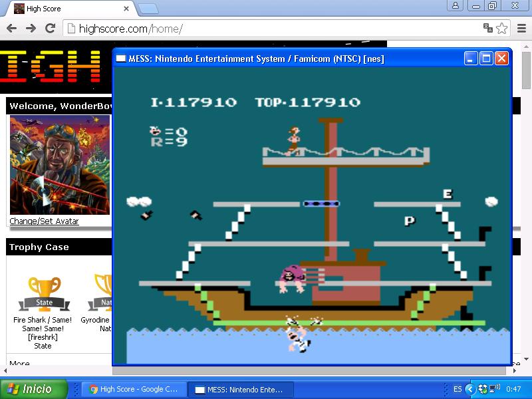Open the ES language selector
This screenshot has height=399, width=532.
tap(458, 389)
